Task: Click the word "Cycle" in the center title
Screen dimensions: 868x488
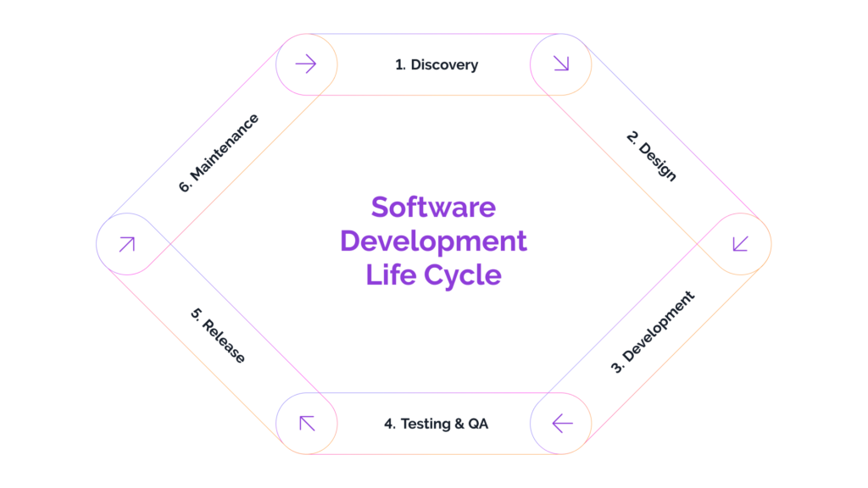Action: (462, 275)
